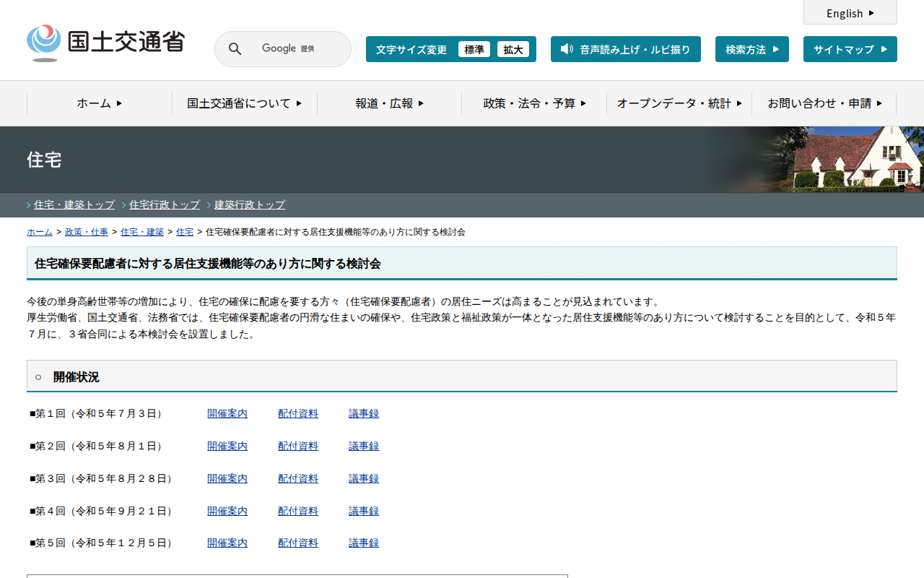This screenshot has width=924, height=578.
Task: Click the search magnifier icon
Action: coord(235,49)
